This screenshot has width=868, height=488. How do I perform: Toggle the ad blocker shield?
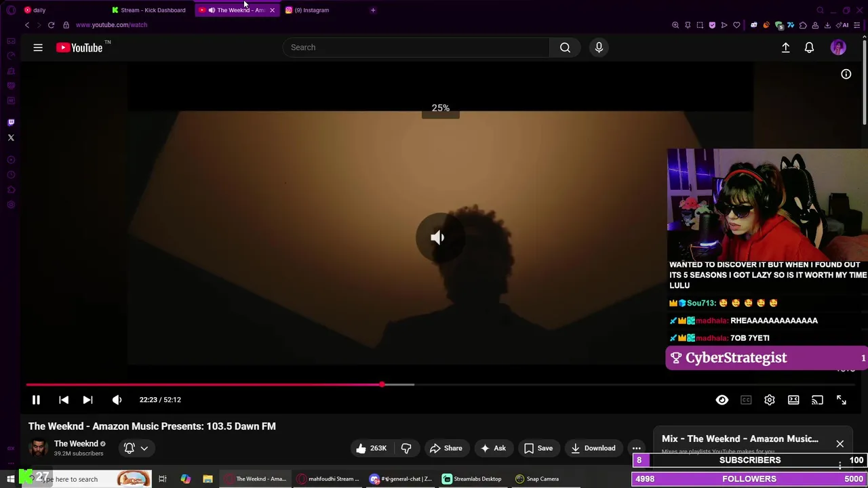coord(712,25)
